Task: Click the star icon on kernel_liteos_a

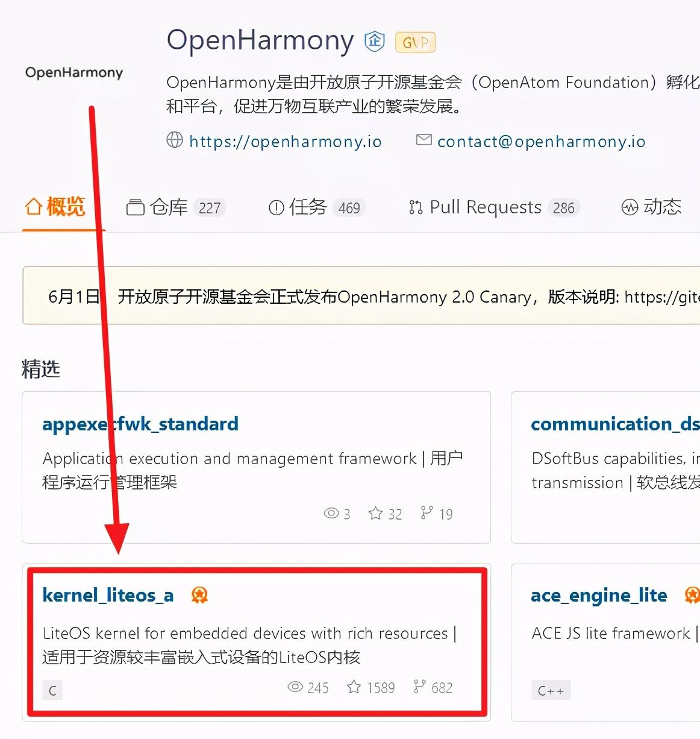Action: pyautogui.click(x=354, y=687)
